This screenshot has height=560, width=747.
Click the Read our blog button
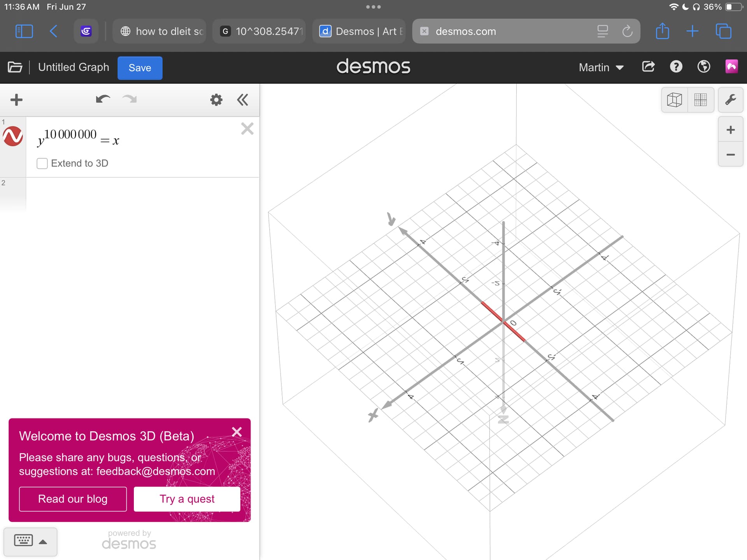tap(73, 499)
